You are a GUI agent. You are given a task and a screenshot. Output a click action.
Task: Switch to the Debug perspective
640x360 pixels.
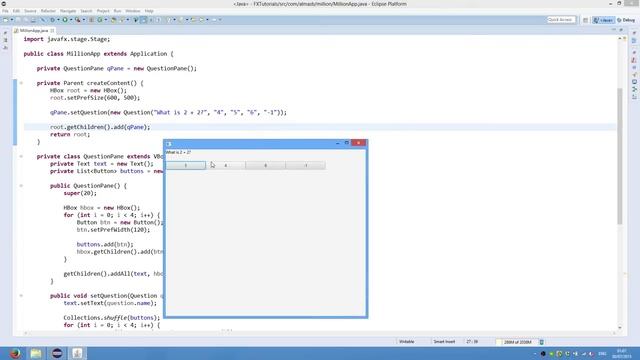(x=626, y=20)
